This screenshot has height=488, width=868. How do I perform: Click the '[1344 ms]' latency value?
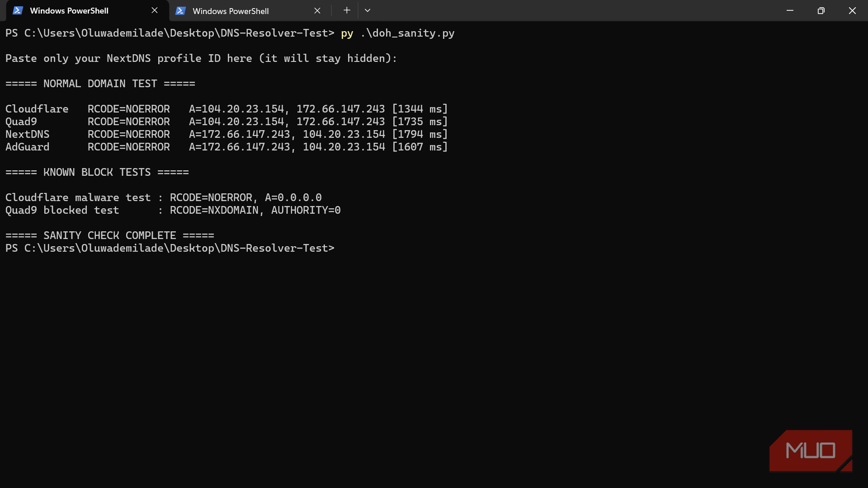click(x=420, y=109)
